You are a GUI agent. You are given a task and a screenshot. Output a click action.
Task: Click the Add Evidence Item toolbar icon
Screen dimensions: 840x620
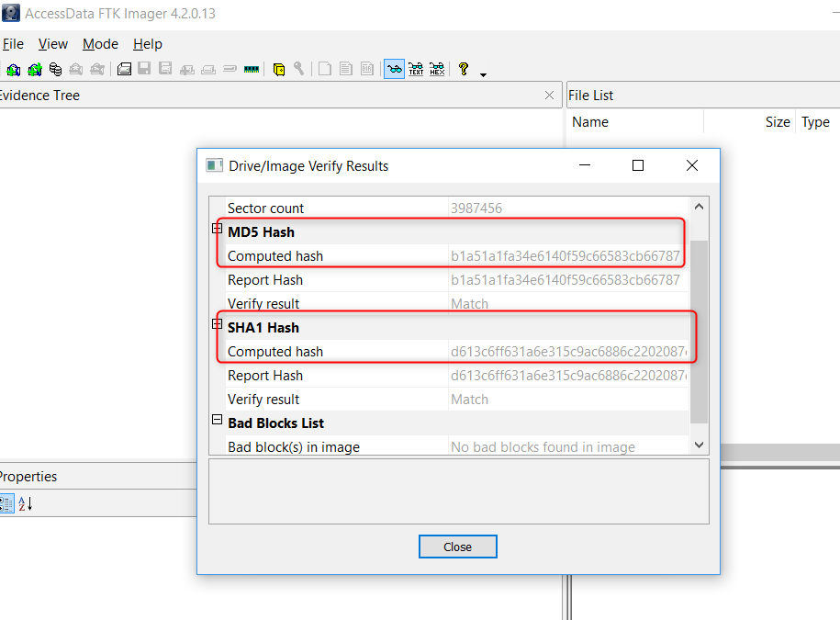point(14,69)
